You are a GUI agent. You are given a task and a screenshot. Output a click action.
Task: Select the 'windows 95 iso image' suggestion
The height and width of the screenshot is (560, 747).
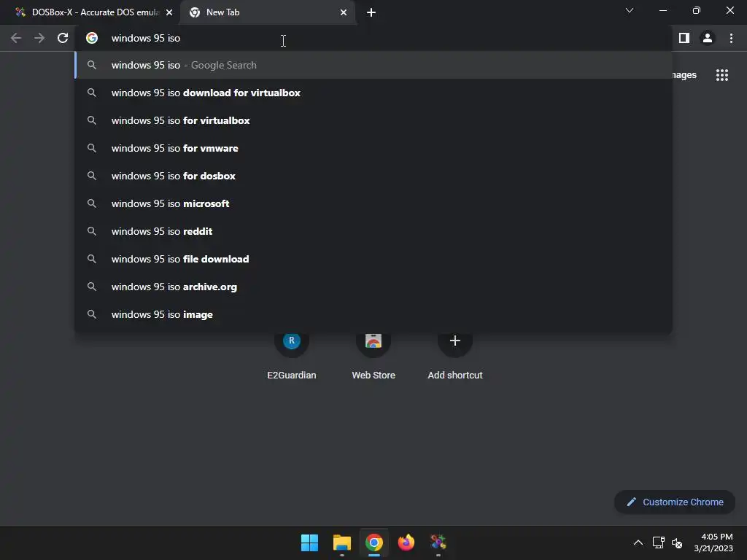click(373, 314)
